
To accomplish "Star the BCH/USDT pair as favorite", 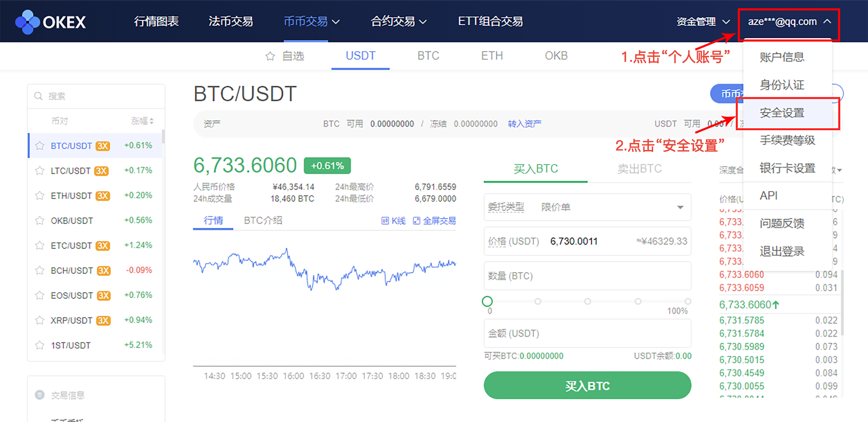I will [x=40, y=270].
